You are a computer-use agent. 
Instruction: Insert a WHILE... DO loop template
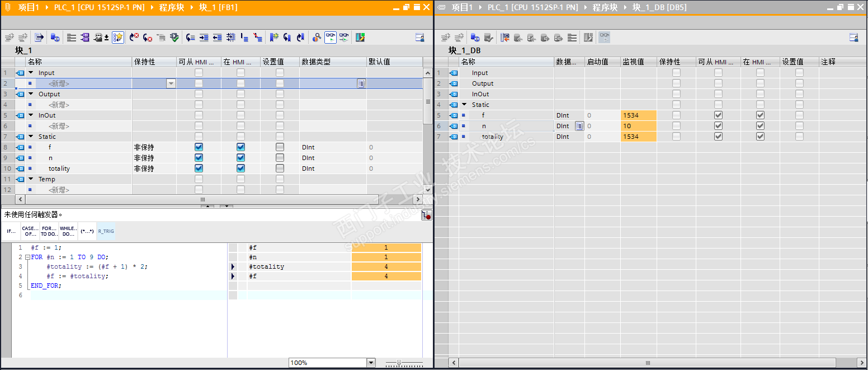[68, 231]
